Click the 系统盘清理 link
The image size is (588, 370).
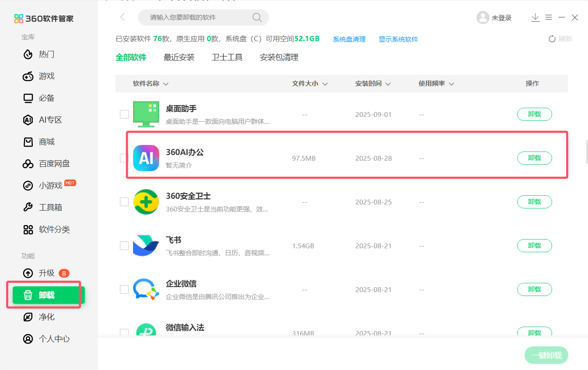coord(349,39)
